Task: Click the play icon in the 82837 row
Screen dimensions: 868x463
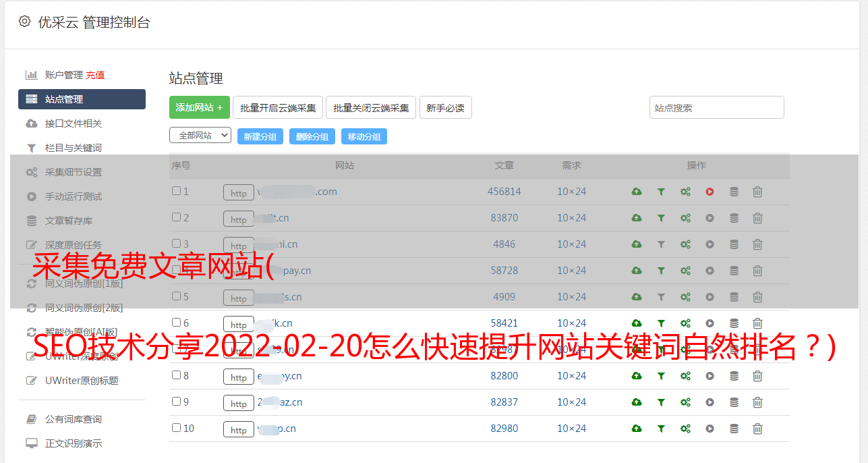Action: 710,402
